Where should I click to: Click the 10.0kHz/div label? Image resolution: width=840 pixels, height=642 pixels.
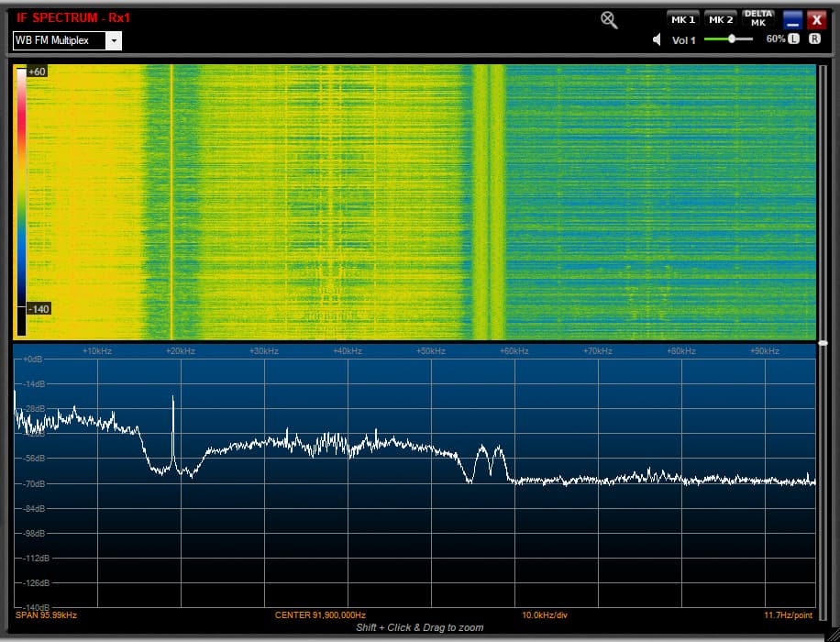click(x=545, y=614)
